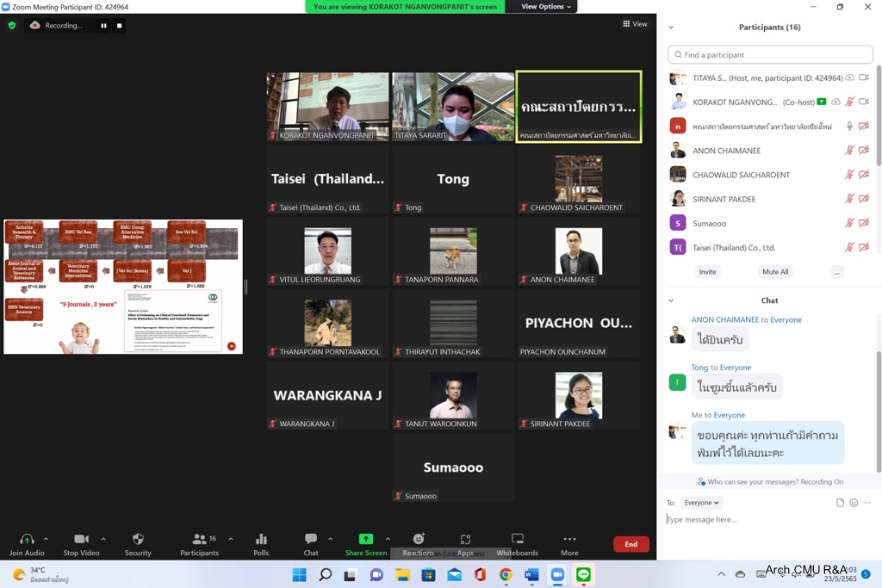Image resolution: width=882 pixels, height=588 pixels.
Task: Stop the recording
Action: [119, 25]
